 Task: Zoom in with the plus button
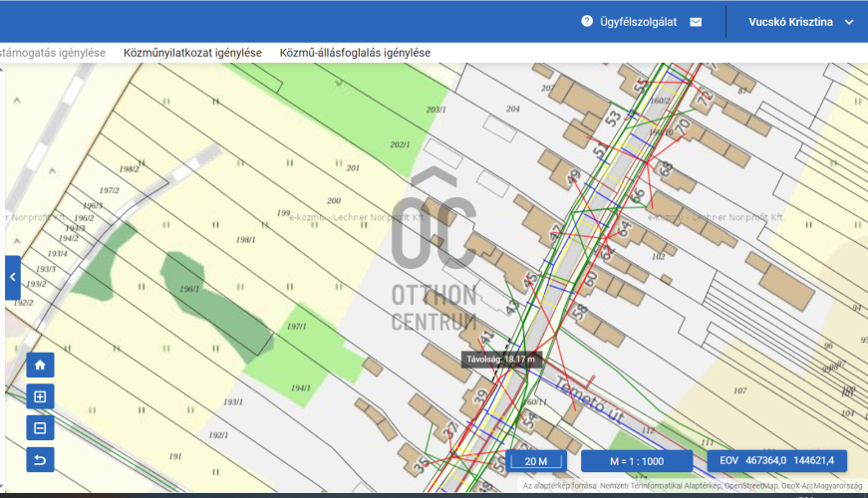point(40,396)
